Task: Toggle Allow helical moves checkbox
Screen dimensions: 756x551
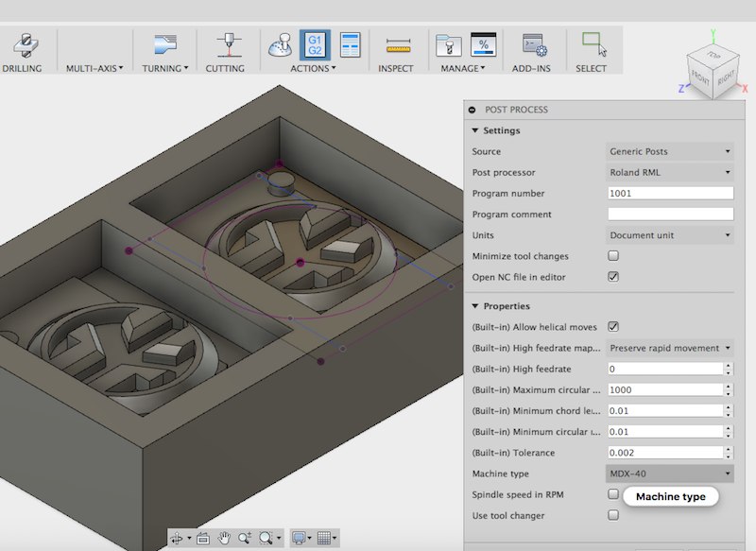Action: 613,327
